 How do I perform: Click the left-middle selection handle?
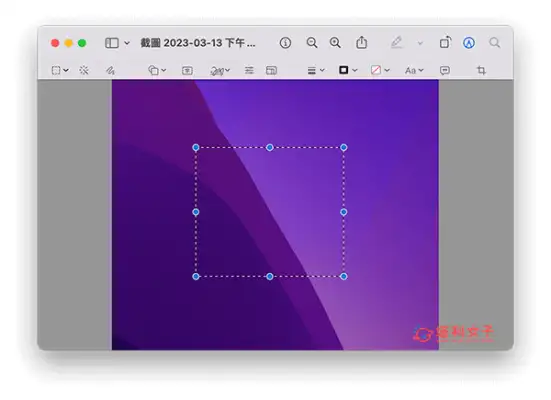196,212
